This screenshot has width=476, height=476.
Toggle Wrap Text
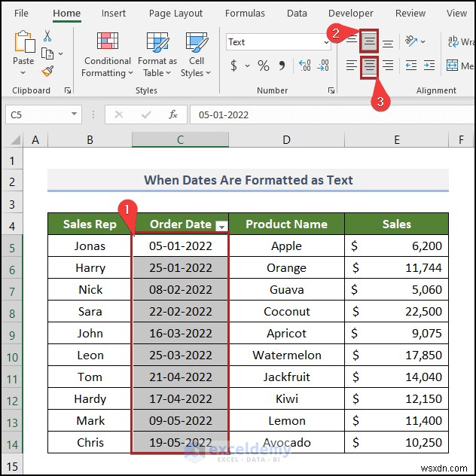coord(460,41)
